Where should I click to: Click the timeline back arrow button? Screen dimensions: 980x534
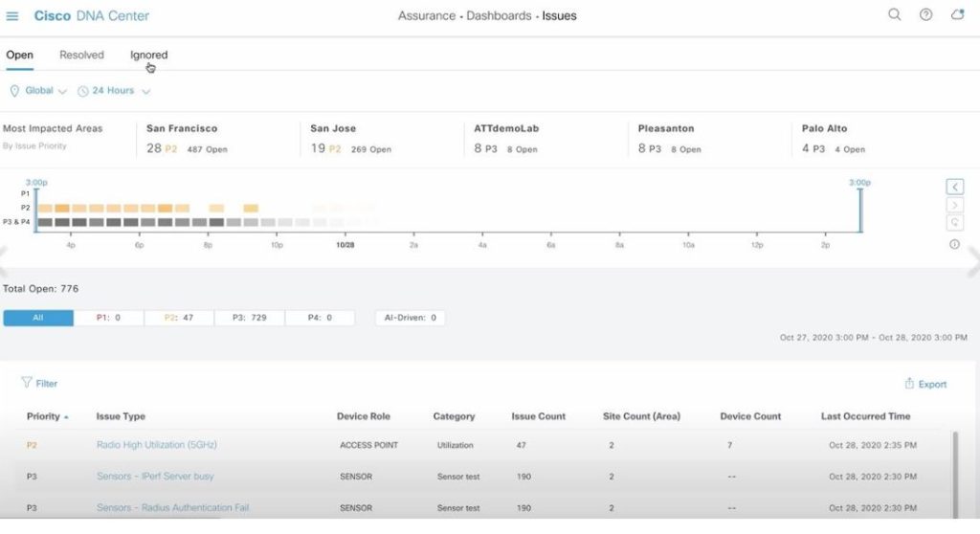(x=954, y=187)
